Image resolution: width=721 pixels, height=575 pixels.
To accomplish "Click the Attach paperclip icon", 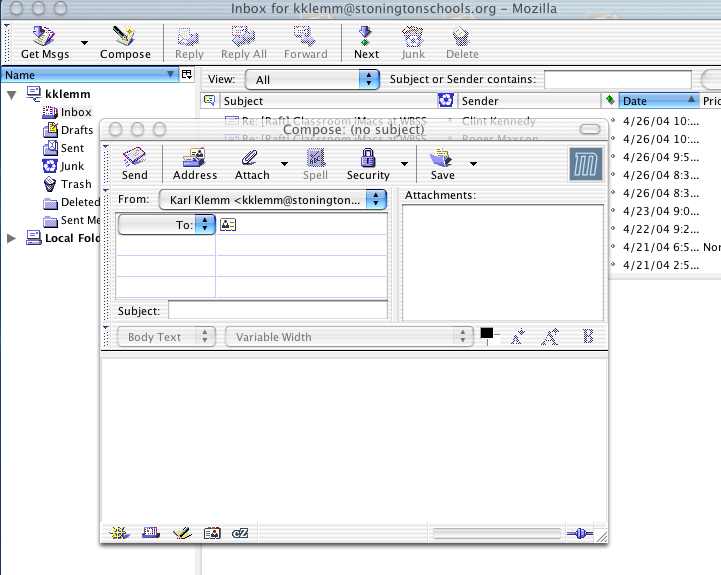I will [x=252, y=163].
